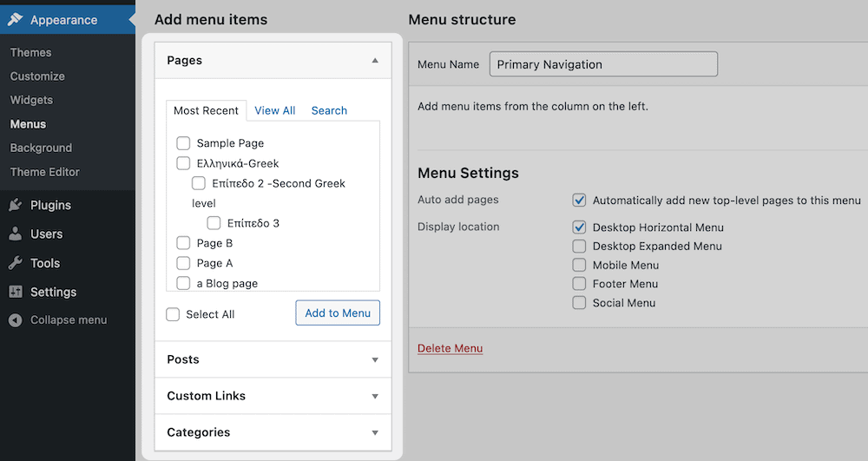This screenshot has width=868, height=461.
Task: Click the Tools wrench icon
Action: click(x=16, y=263)
